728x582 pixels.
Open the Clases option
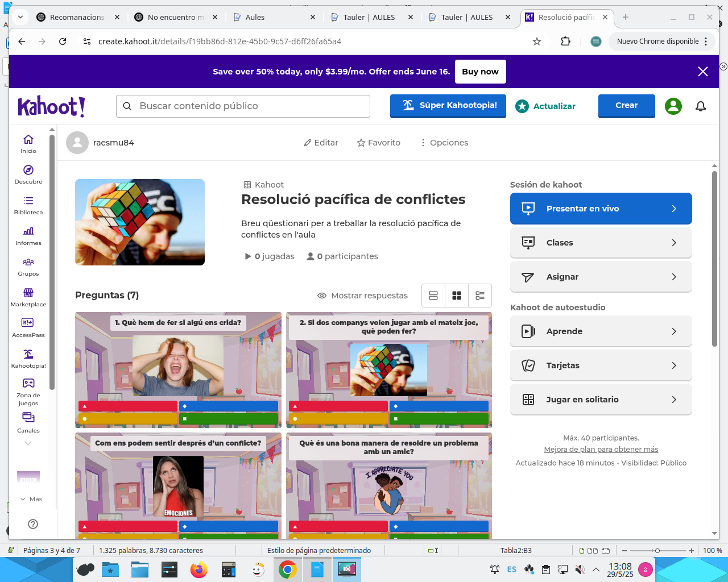601,243
